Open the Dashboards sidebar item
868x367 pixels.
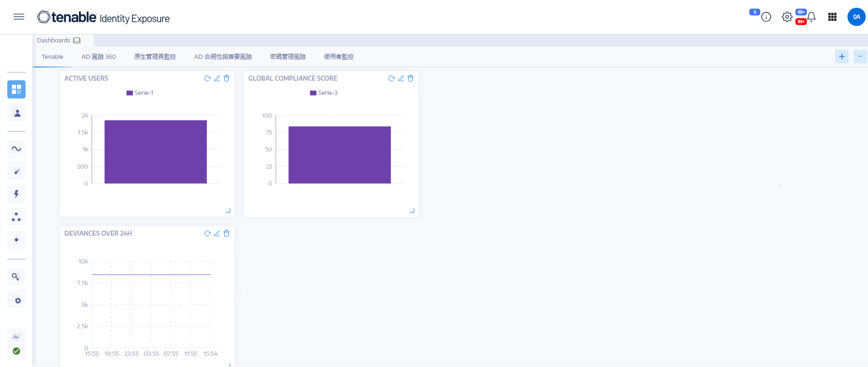coord(16,89)
